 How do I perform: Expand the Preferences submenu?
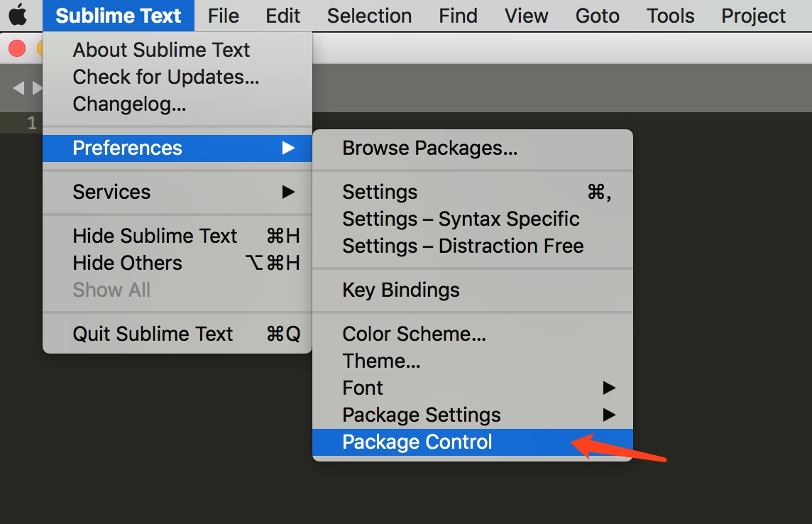(x=177, y=148)
